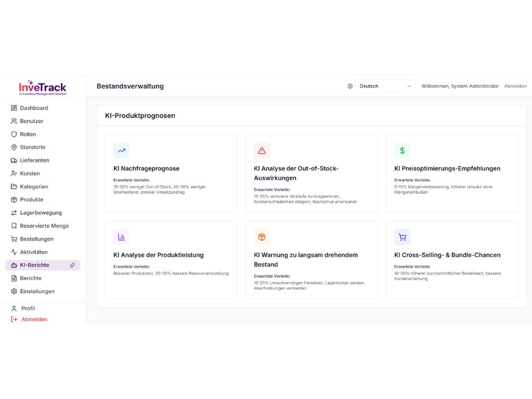
Task: Click Willkommen, System Administrator text
Action: [460, 86]
